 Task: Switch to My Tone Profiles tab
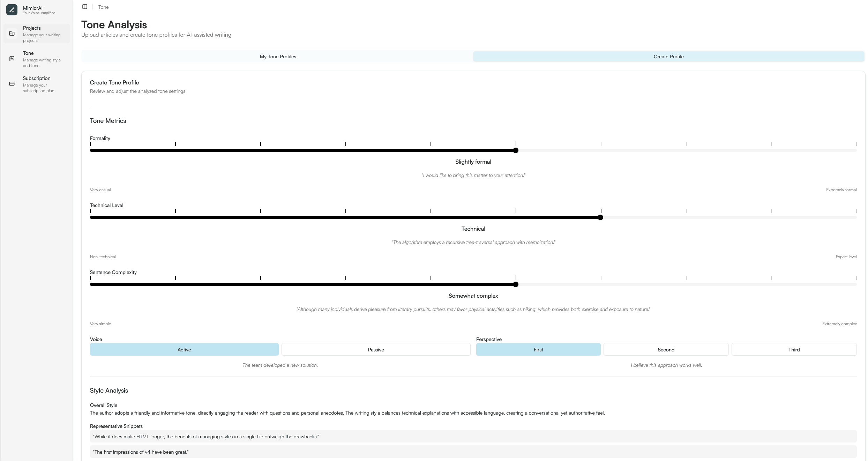click(278, 57)
